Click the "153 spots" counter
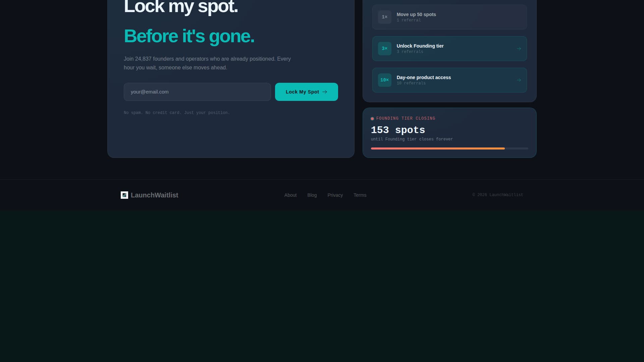The image size is (644, 362). coord(398,130)
